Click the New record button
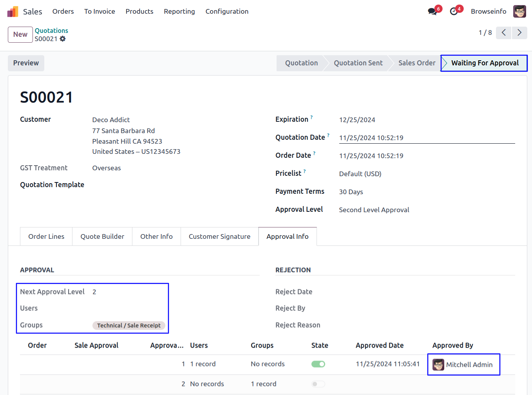Viewport: 532px width, 395px height. click(20, 34)
